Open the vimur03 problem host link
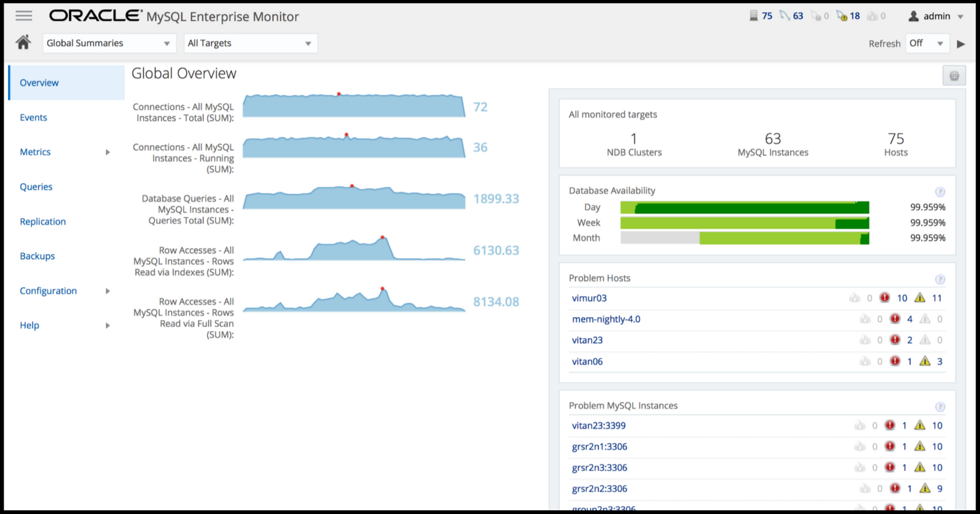The image size is (980, 514). (589, 298)
